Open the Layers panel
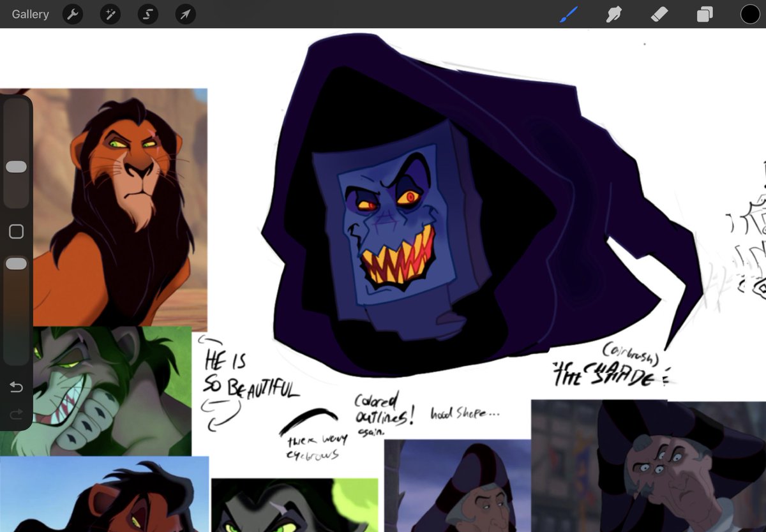The height and width of the screenshot is (532, 766). tap(705, 14)
